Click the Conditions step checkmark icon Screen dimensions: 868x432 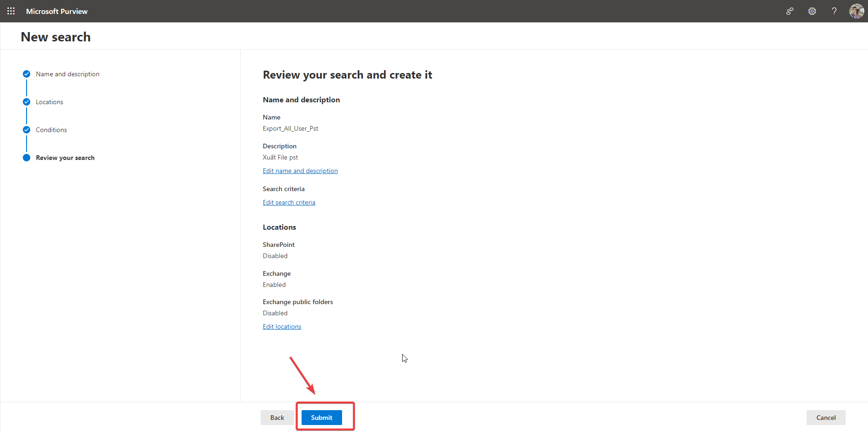coord(27,130)
